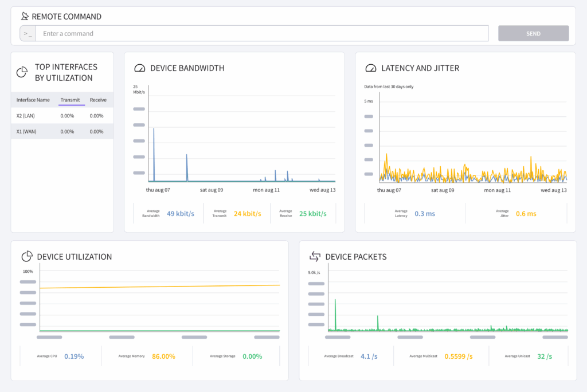Click the command prompt icon in input
Screen dimensions: 587x392
tap(28, 33)
